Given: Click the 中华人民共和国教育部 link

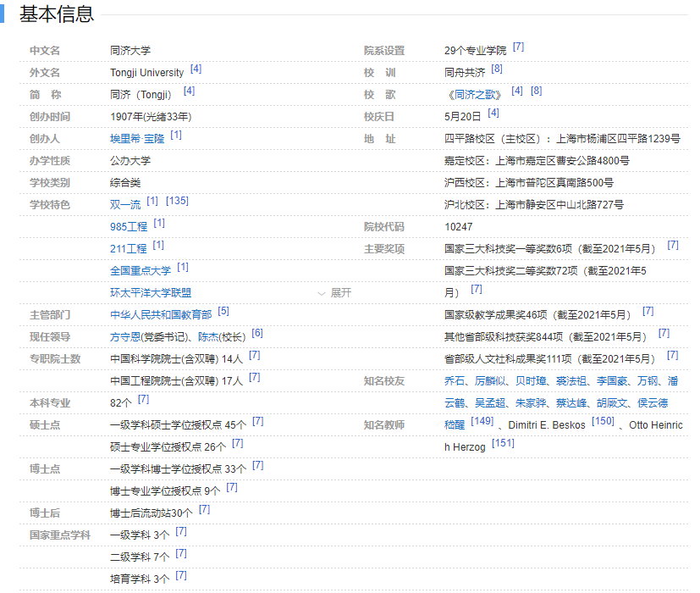Looking at the screenshot, I should [x=161, y=314].
